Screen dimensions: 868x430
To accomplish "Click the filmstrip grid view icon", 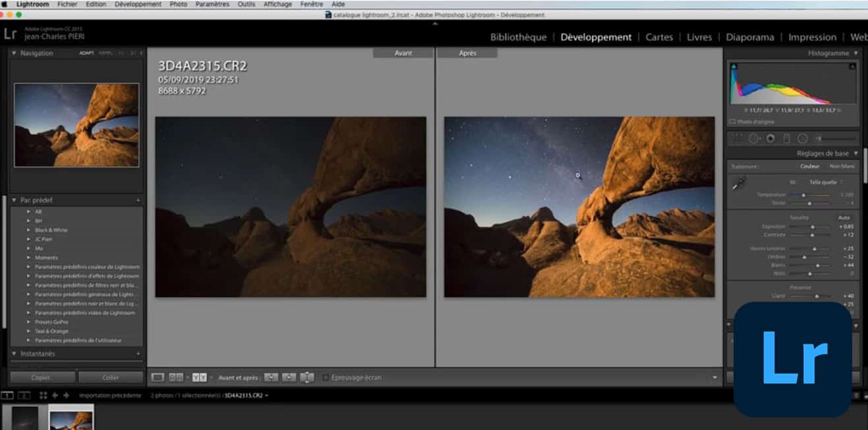I will [x=43, y=395].
